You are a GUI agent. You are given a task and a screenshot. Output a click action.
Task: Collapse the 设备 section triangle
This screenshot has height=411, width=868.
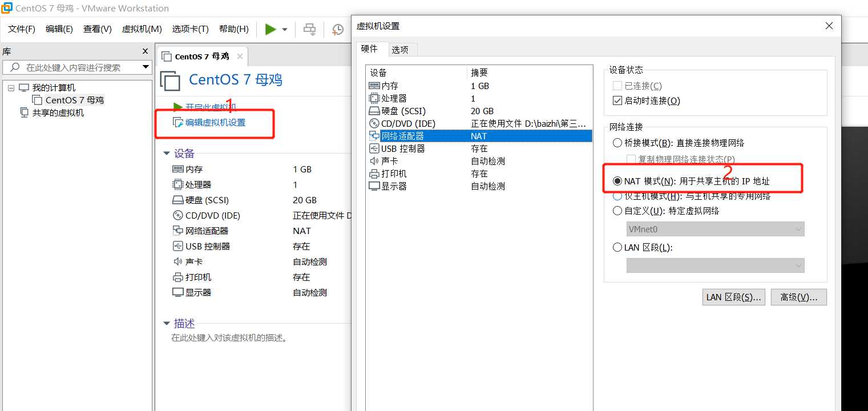[166, 154]
